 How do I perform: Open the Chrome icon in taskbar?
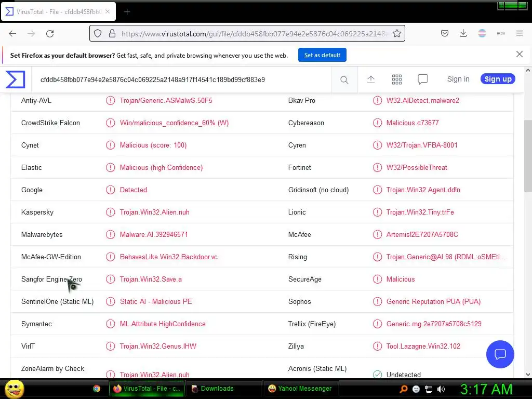(x=97, y=389)
